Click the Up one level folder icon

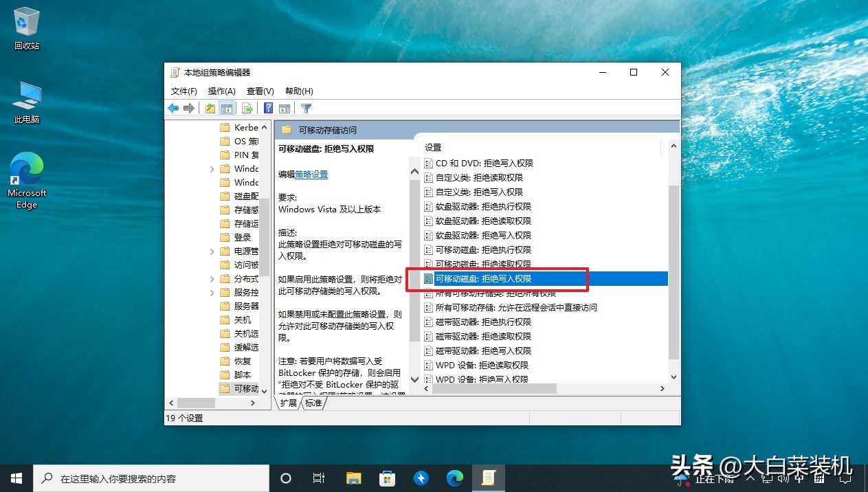pyautogui.click(x=210, y=109)
